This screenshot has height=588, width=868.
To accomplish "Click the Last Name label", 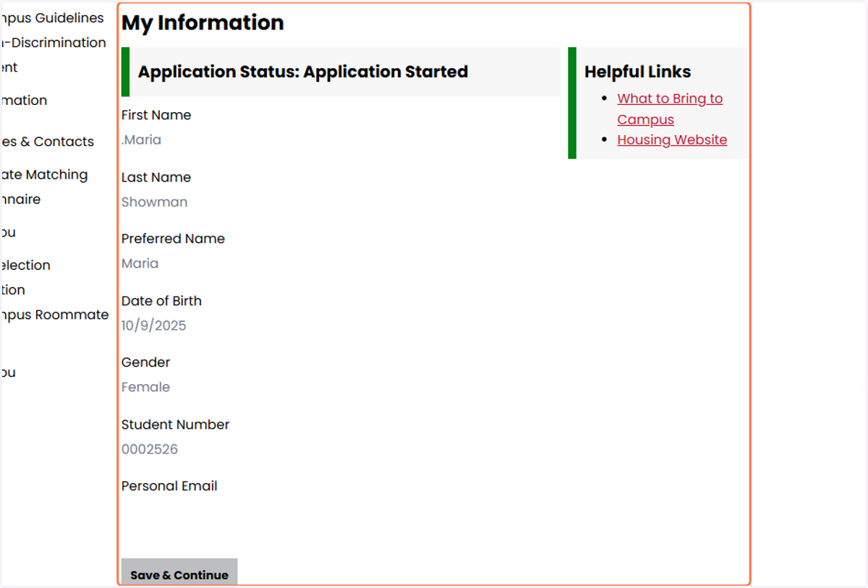I will 156,177.
